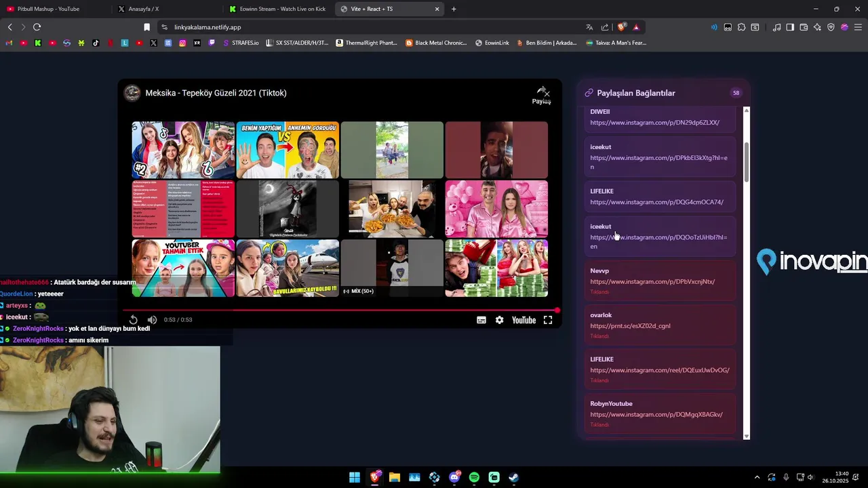868x488 pixels.
Task: Open the Brave Wallet icon
Action: pyautogui.click(x=804, y=27)
